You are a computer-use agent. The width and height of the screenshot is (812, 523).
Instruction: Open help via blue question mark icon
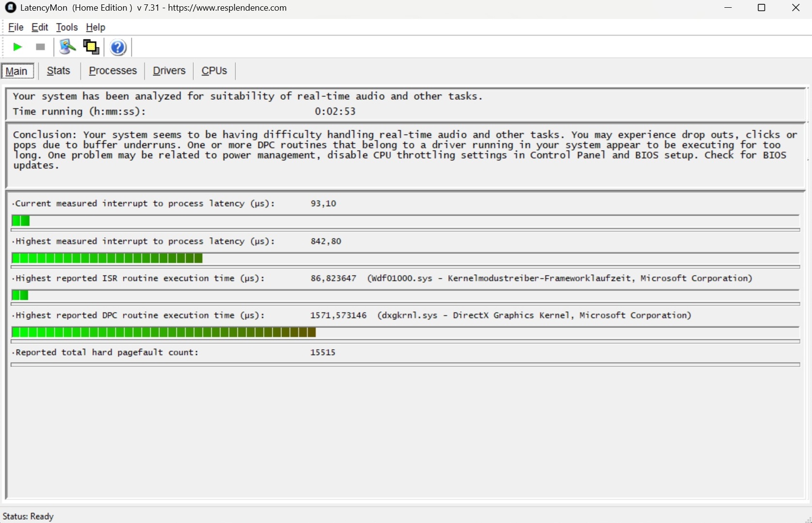point(118,47)
